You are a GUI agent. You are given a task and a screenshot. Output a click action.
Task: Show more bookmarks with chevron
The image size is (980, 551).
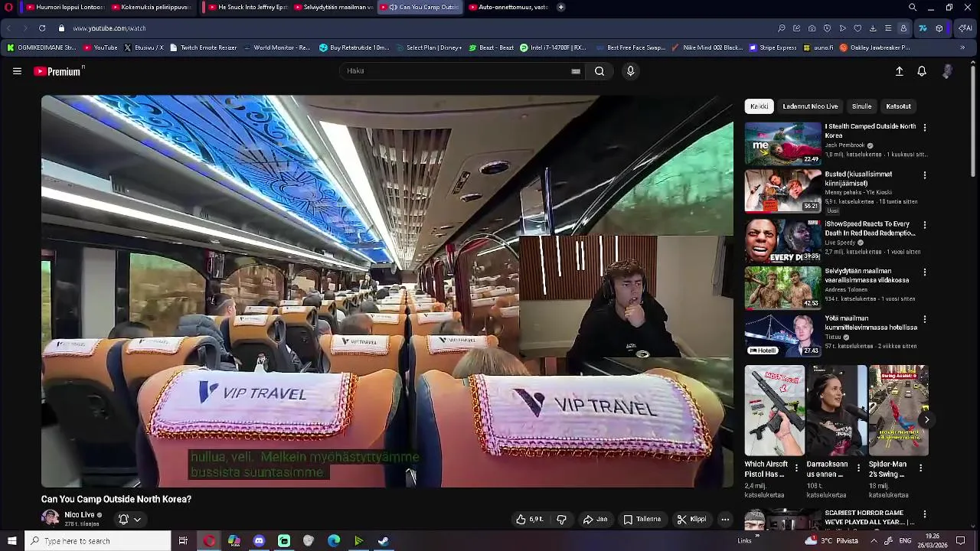tap(962, 47)
